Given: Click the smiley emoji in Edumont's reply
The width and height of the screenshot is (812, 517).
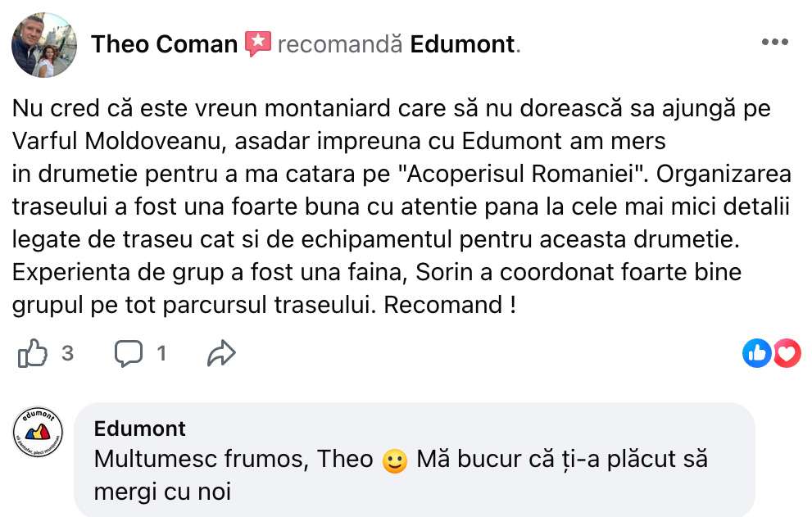Looking at the screenshot, I should 395,461.
